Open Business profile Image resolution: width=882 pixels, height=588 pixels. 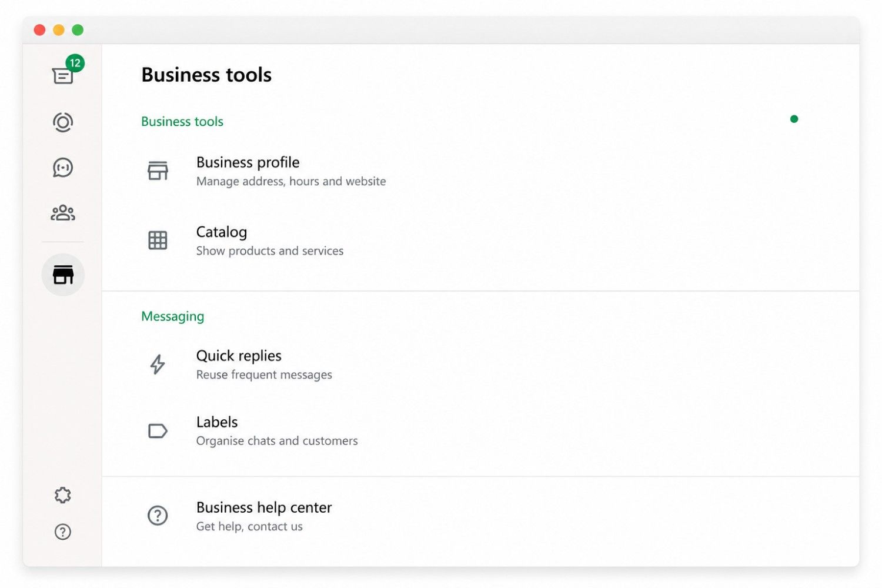480,171
